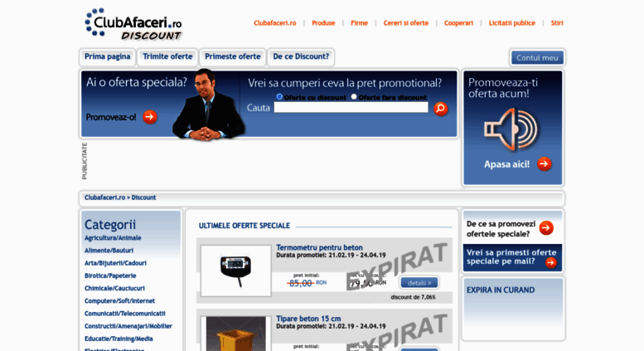Click the Apasa aici! text
Image resolution: width=644 pixels, height=351 pixels.
click(x=506, y=164)
